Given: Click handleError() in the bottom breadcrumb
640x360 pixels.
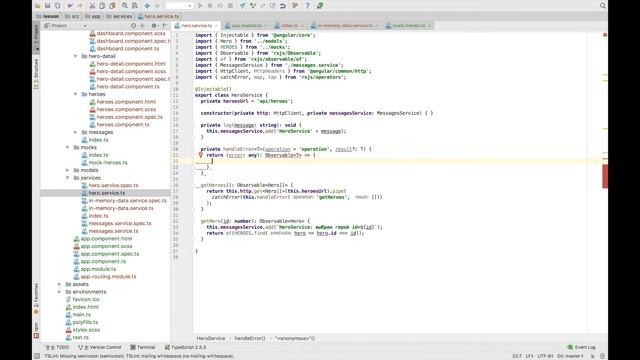Looking at the screenshot, I should pos(250,338).
